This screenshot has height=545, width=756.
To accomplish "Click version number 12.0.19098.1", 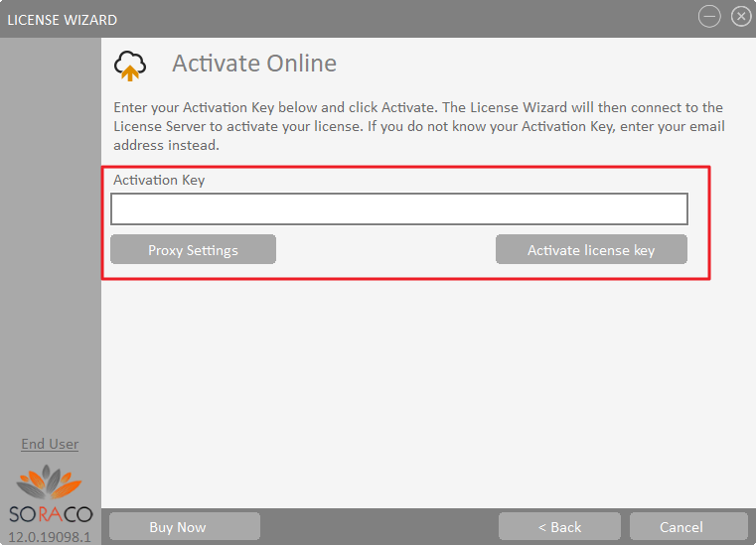I will click(x=50, y=537).
